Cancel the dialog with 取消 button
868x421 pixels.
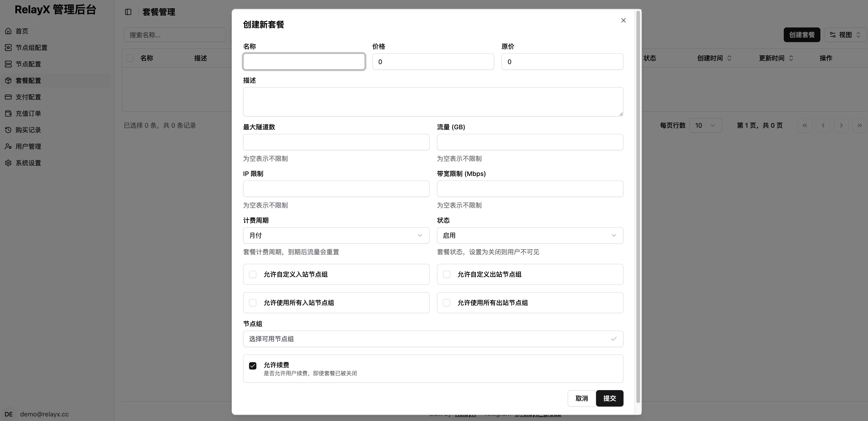[x=582, y=398]
